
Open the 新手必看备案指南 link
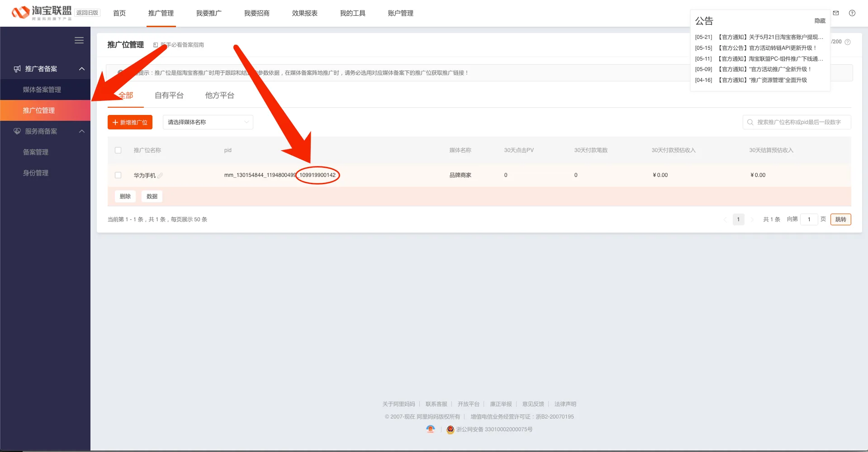click(x=179, y=45)
